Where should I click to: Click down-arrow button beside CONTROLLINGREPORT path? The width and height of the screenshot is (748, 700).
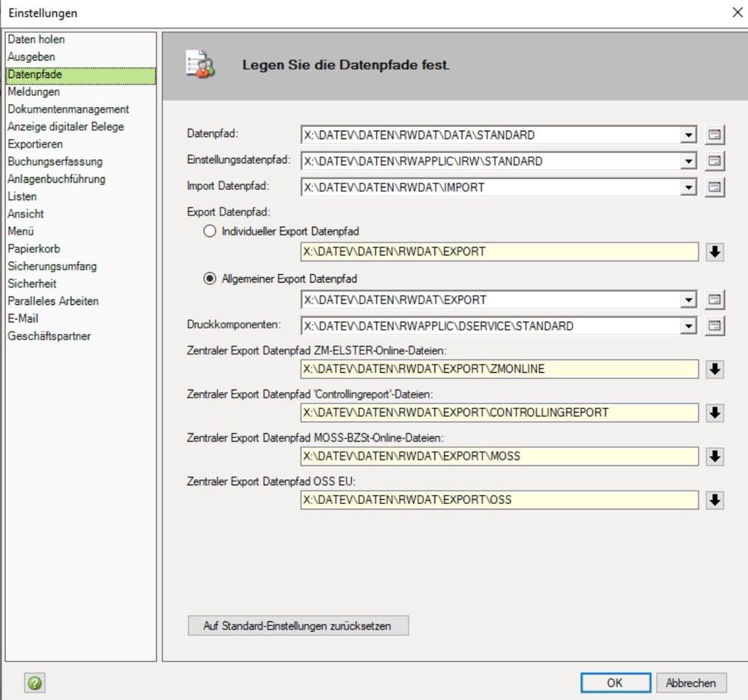coord(714,413)
